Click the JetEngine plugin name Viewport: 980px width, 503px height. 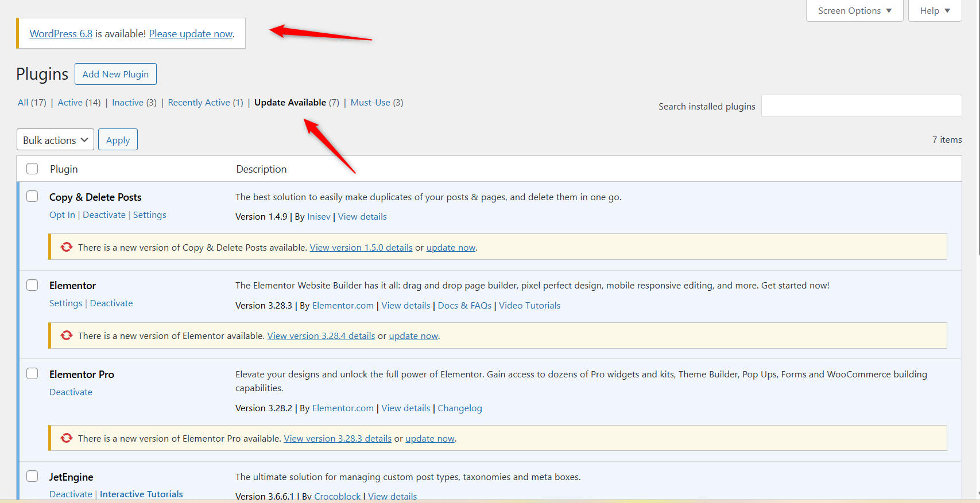click(x=71, y=477)
